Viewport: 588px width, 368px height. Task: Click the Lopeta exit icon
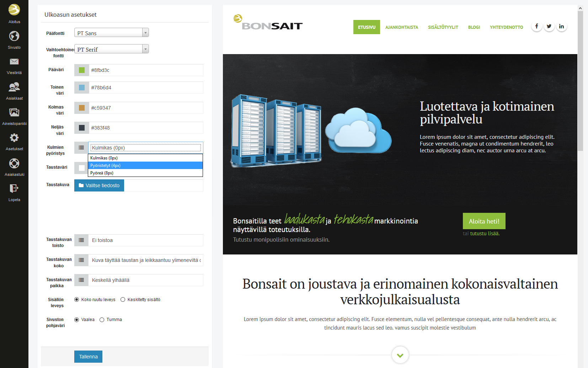(x=14, y=189)
